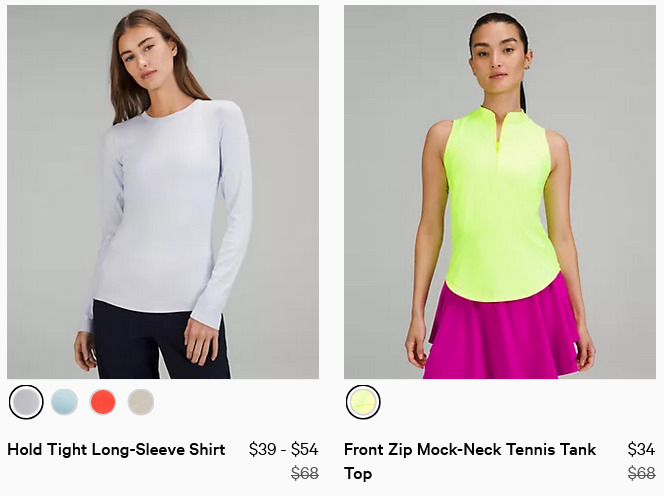Pick the red-orange color swatch

tap(102, 402)
